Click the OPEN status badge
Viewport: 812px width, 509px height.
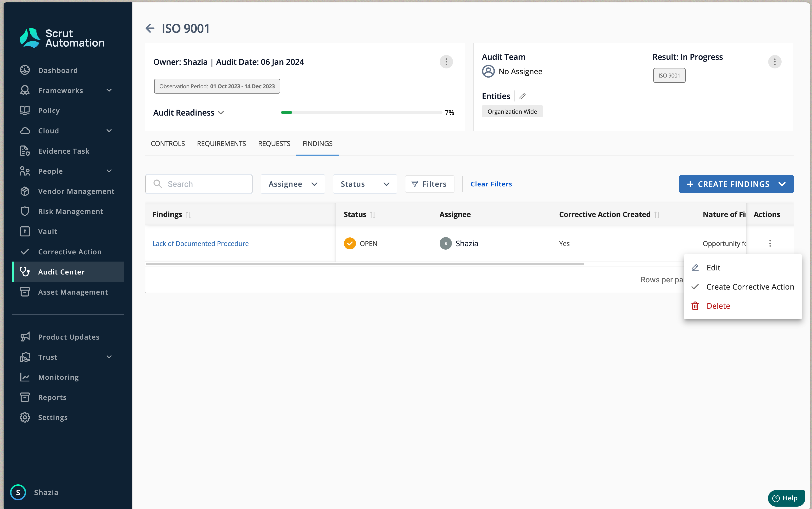point(361,243)
